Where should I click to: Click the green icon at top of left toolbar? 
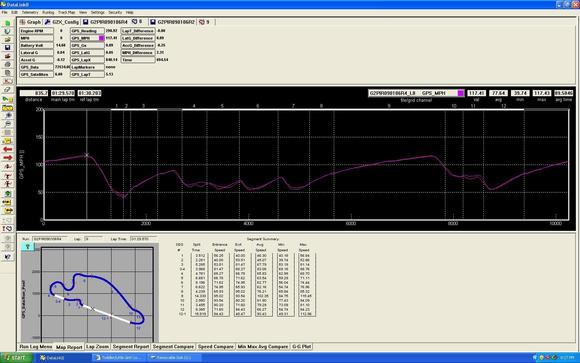click(x=7, y=23)
